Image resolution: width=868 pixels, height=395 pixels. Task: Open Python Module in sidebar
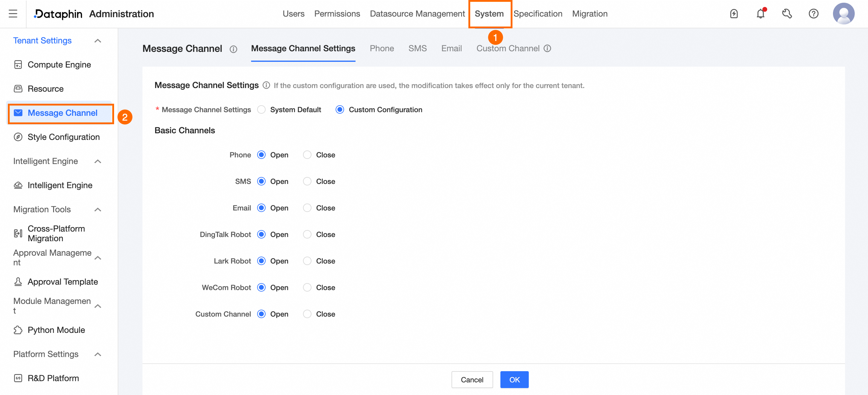(x=56, y=330)
